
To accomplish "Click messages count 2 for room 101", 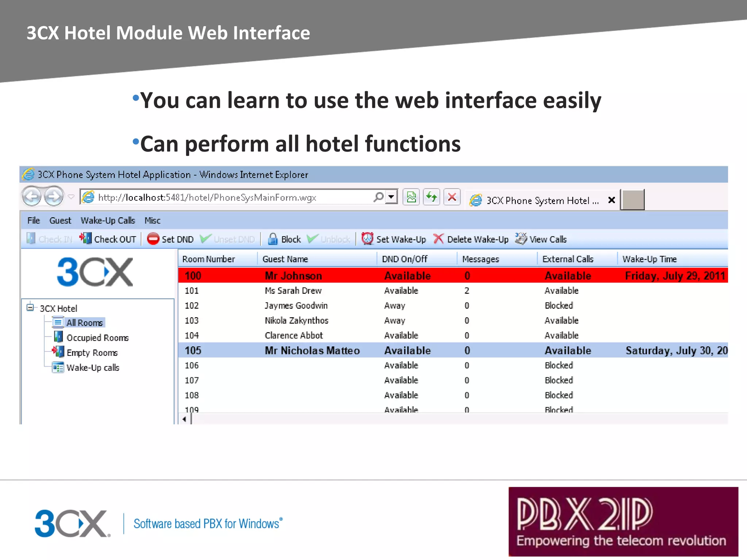I will pos(467,291).
